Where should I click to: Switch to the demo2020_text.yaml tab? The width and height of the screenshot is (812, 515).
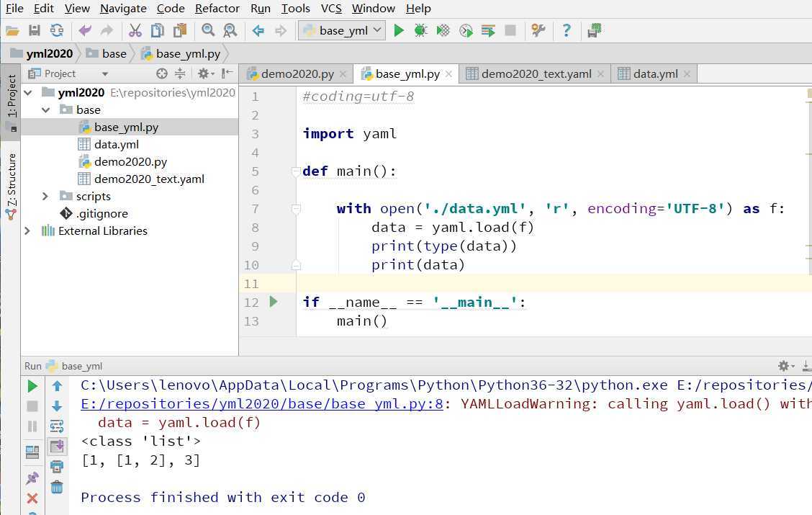[536, 74]
